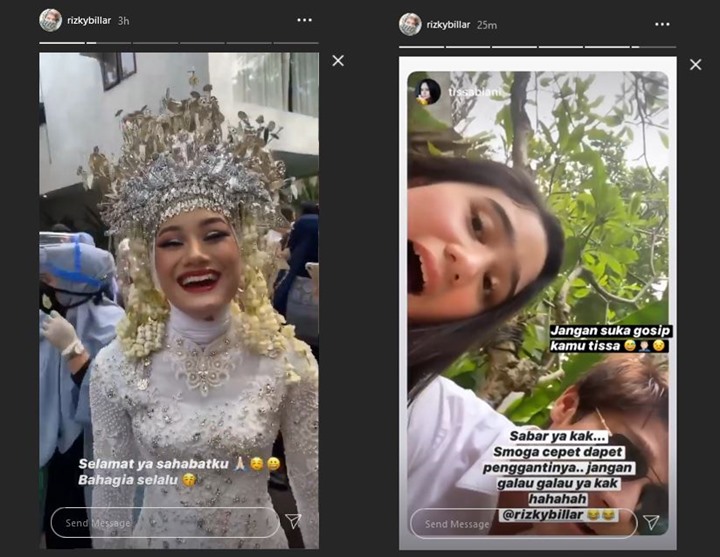Viewport: 720px width, 557px height.
Task: Jump to last progress segment of right story
Action: coord(653,47)
